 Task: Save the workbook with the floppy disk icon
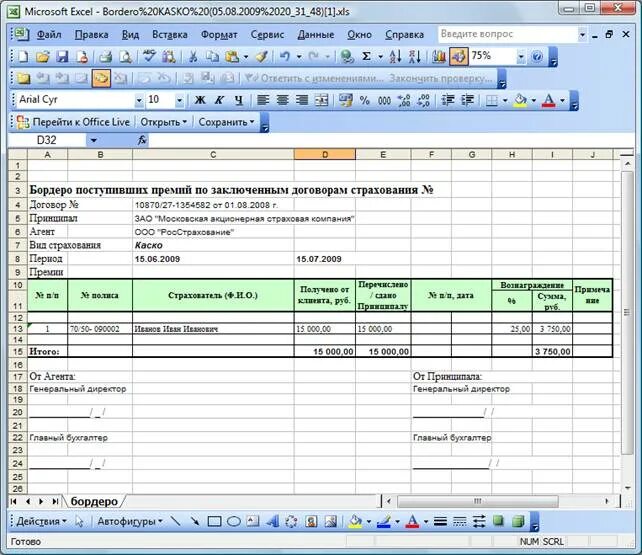click(x=62, y=56)
